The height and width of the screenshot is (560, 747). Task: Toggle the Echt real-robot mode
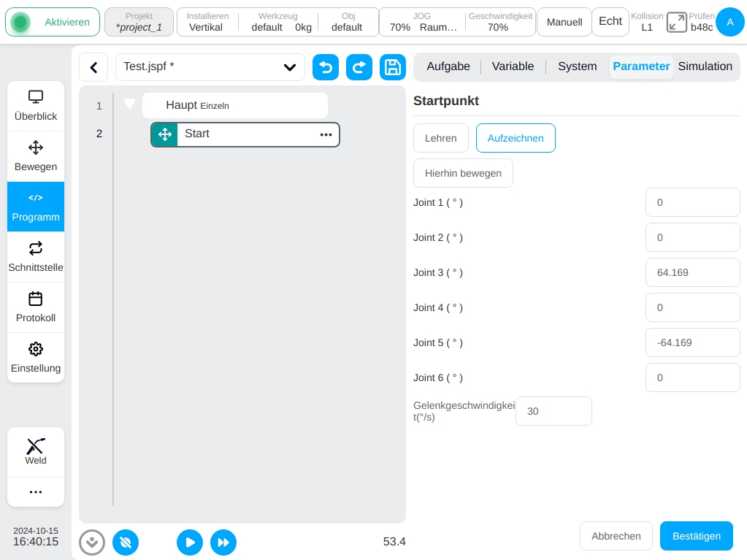tap(610, 21)
